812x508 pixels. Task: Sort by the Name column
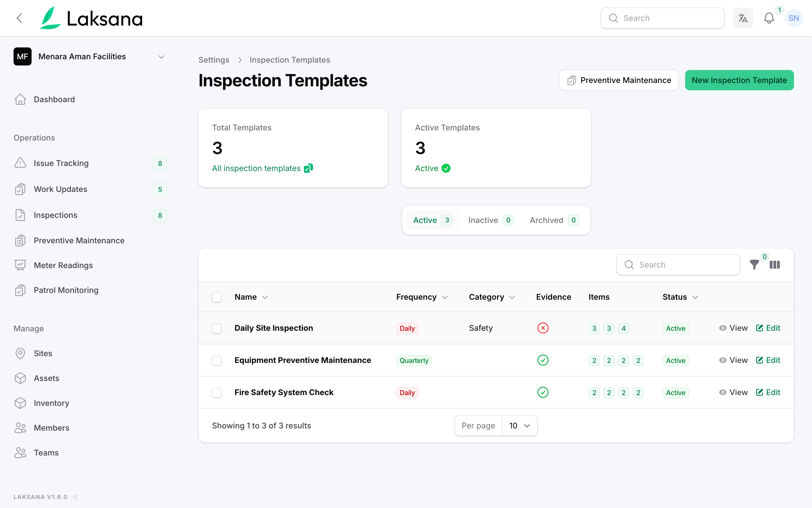251,297
